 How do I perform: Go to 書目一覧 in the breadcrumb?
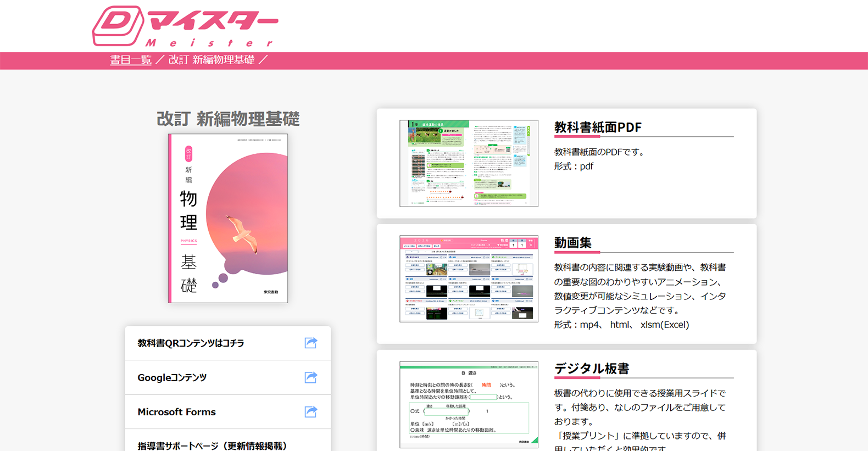(x=131, y=60)
